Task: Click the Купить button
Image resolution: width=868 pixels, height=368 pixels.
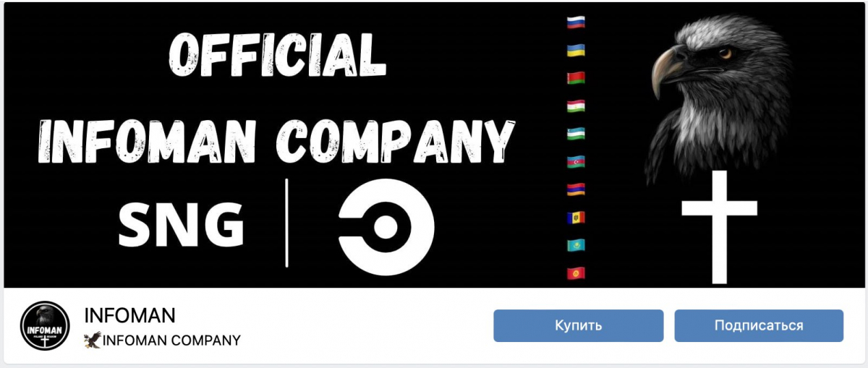Action: tap(578, 325)
